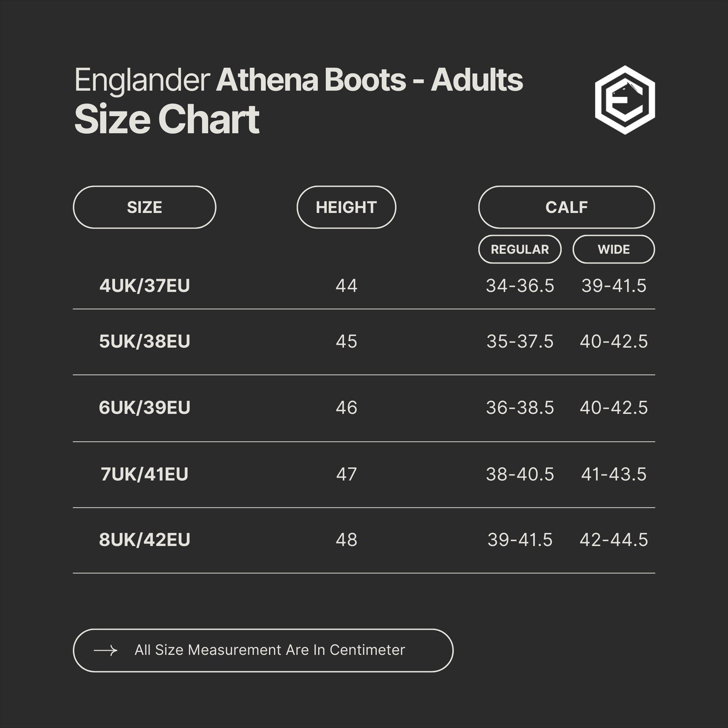This screenshot has height=728, width=728.
Task: Click regular calf value 38-40.5
Action: coord(520,474)
